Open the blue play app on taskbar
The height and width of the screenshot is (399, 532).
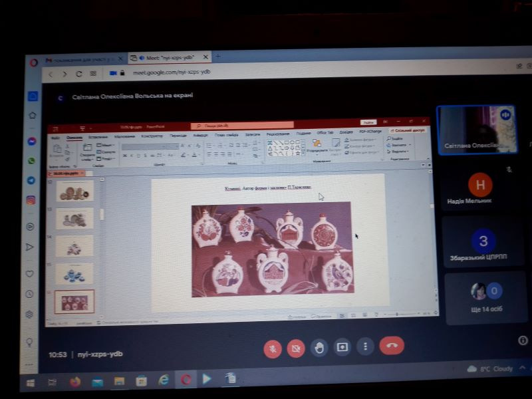click(x=207, y=378)
